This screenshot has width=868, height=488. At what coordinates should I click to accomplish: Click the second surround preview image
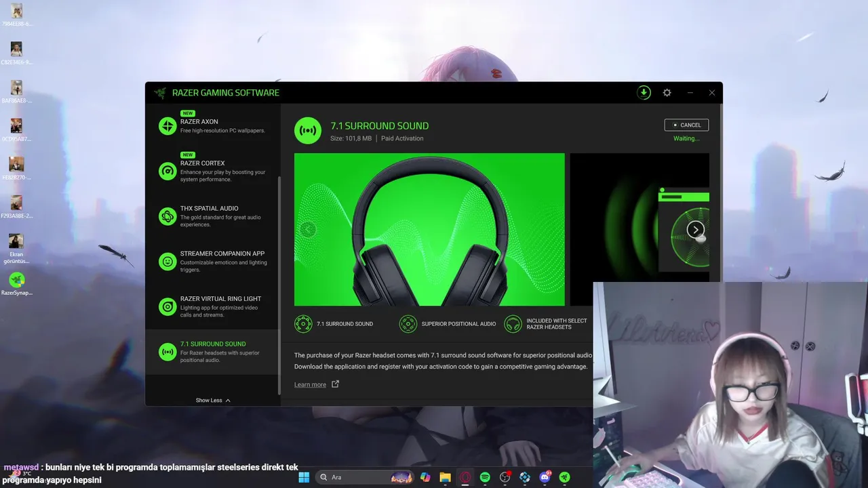[x=639, y=229]
